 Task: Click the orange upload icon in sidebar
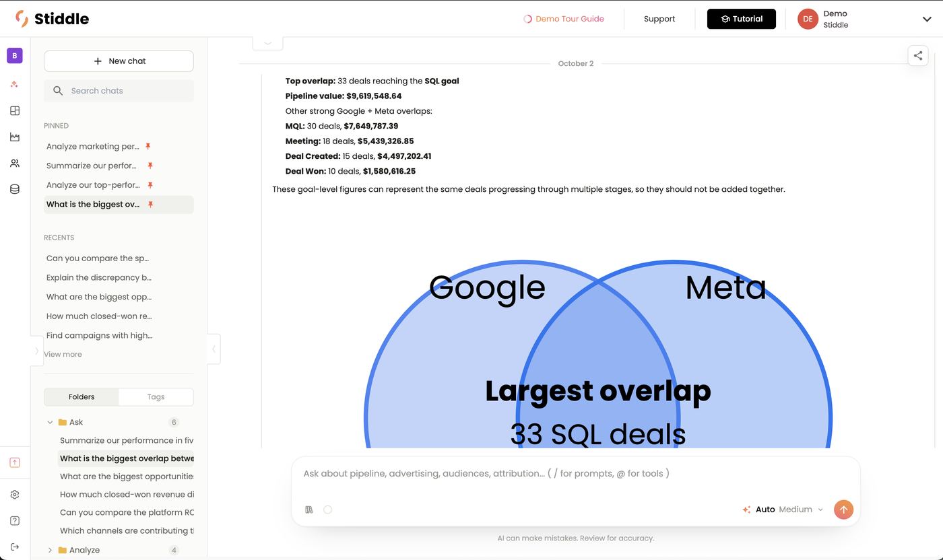coord(15,462)
